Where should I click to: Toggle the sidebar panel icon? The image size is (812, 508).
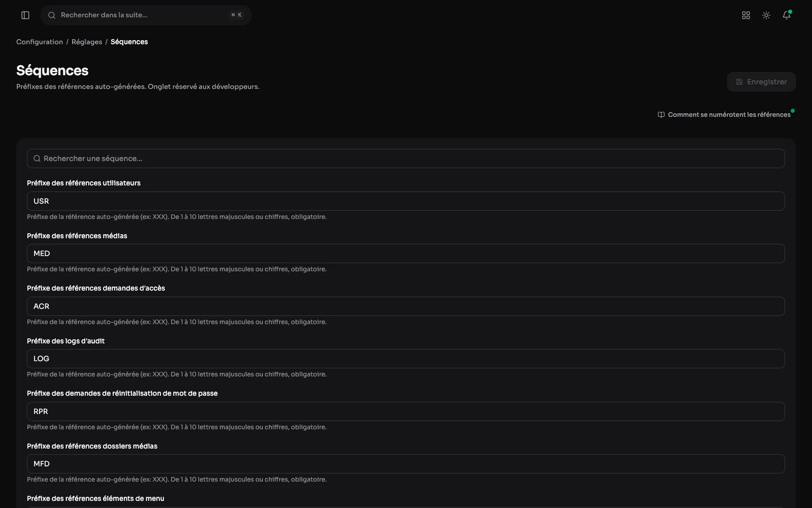coord(25,15)
